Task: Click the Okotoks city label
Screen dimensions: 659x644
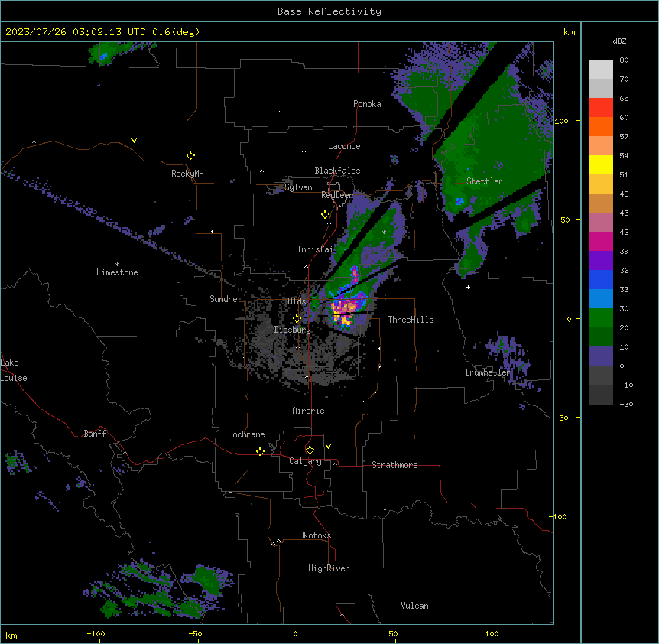Action: click(315, 535)
